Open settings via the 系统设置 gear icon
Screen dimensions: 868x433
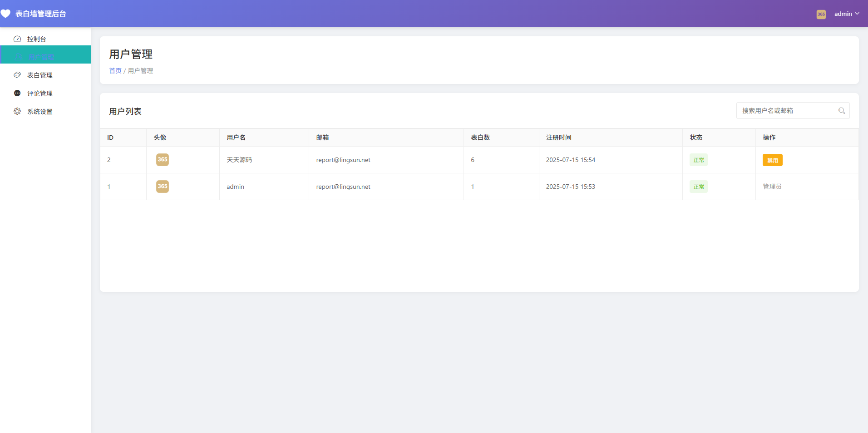pyautogui.click(x=17, y=111)
